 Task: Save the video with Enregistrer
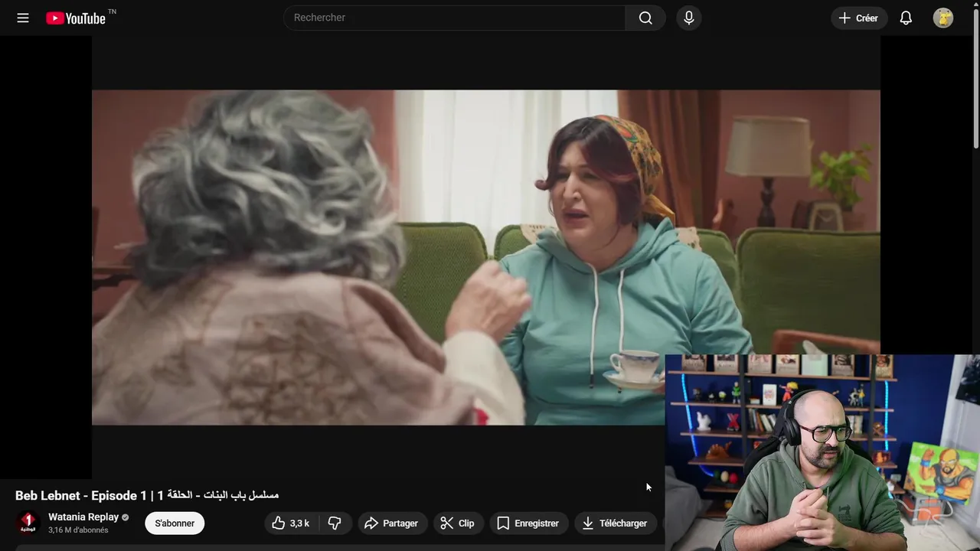(x=529, y=523)
